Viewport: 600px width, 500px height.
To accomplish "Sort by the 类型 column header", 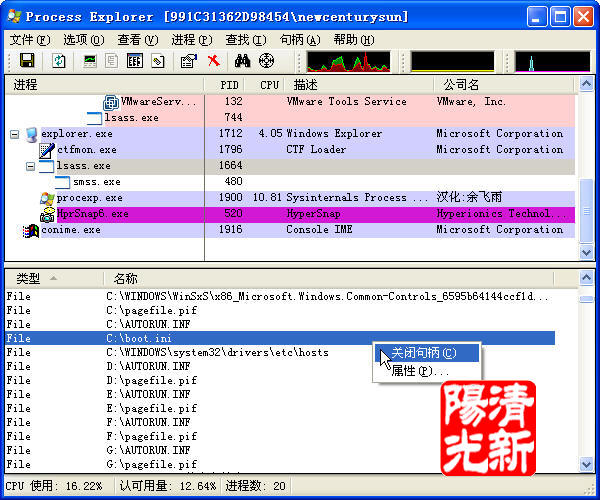I will 54,279.
